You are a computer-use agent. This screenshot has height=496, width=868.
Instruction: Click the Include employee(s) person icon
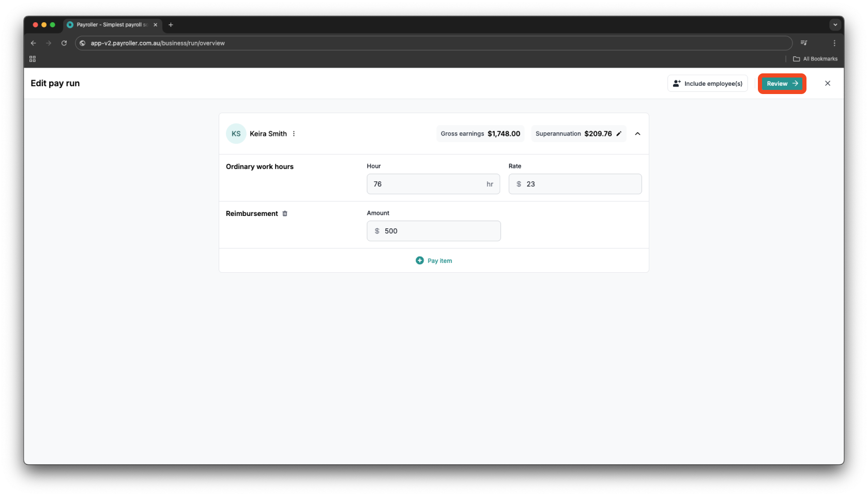(x=676, y=83)
